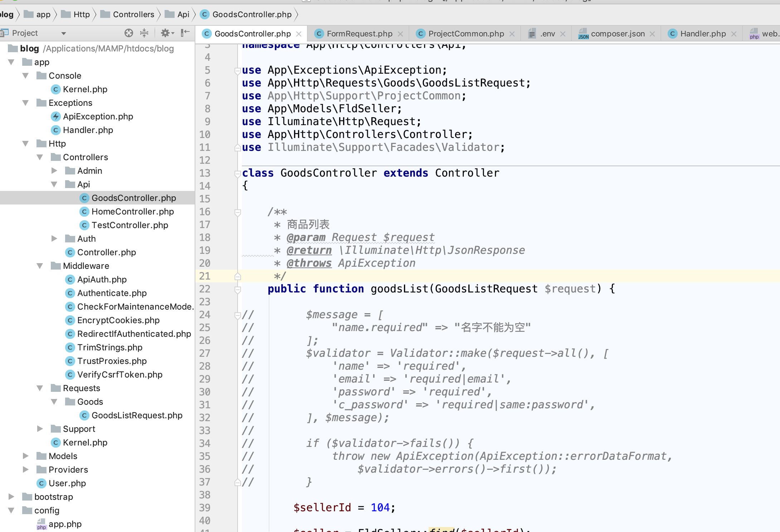Fold the GoodsController class block
Image resolution: width=780 pixels, height=532 pixels.
[x=237, y=174]
